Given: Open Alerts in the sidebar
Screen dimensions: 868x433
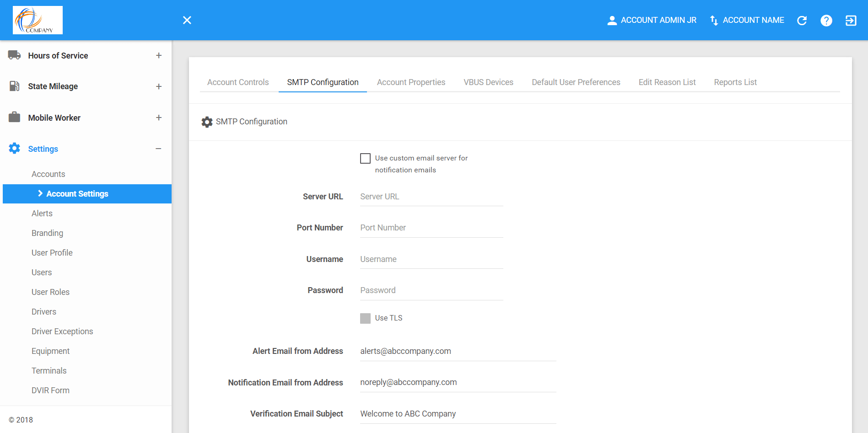Looking at the screenshot, I should point(42,214).
